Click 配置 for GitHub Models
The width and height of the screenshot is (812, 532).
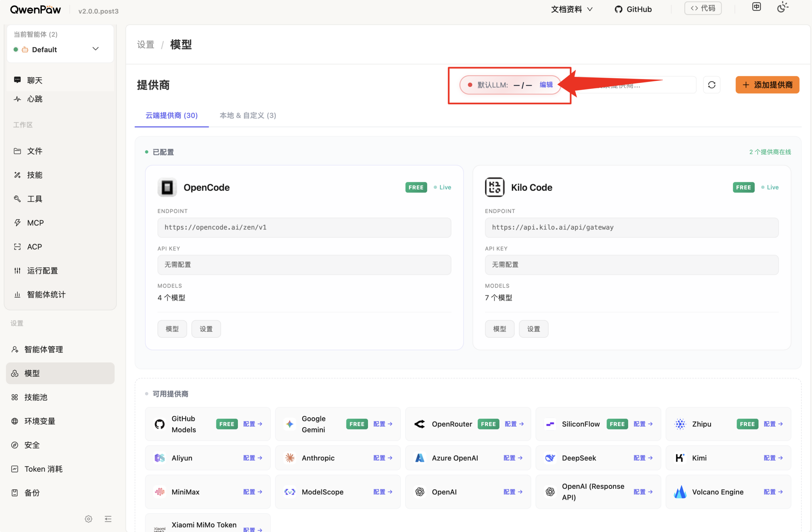[252, 424]
